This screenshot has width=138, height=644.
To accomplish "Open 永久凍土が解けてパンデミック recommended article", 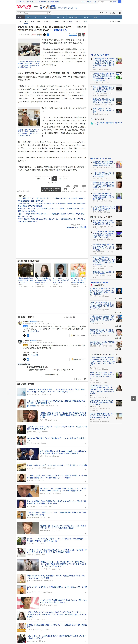I will (57, 465).
